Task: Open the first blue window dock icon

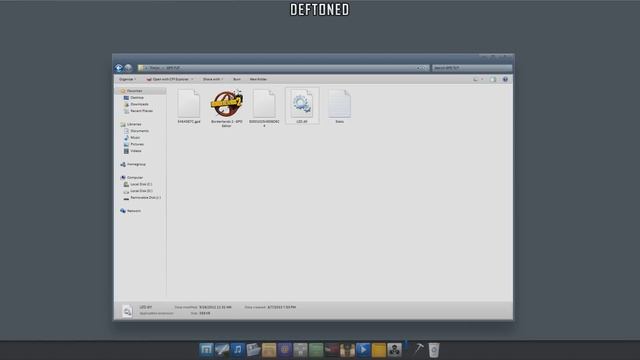Action: 206,350
